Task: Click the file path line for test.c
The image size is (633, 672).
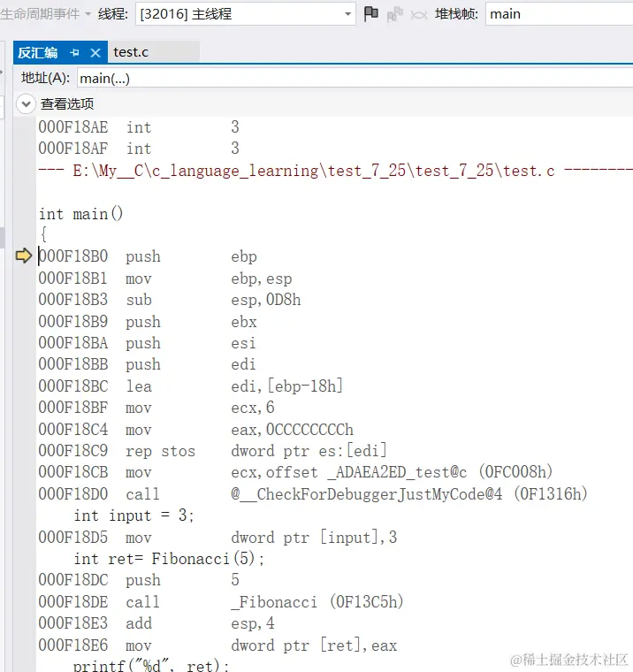Action: pyautogui.click(x=336, y=171)
